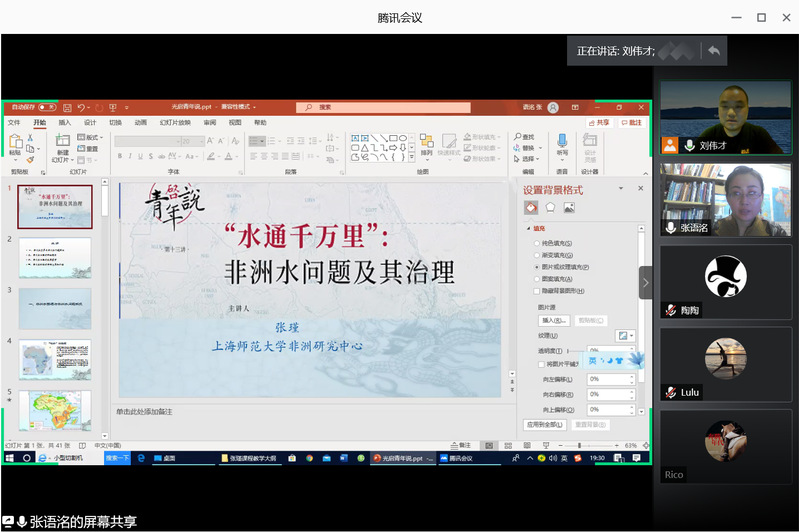
Task: Collapse the ribbon with chevron
Action: (645, 173)
